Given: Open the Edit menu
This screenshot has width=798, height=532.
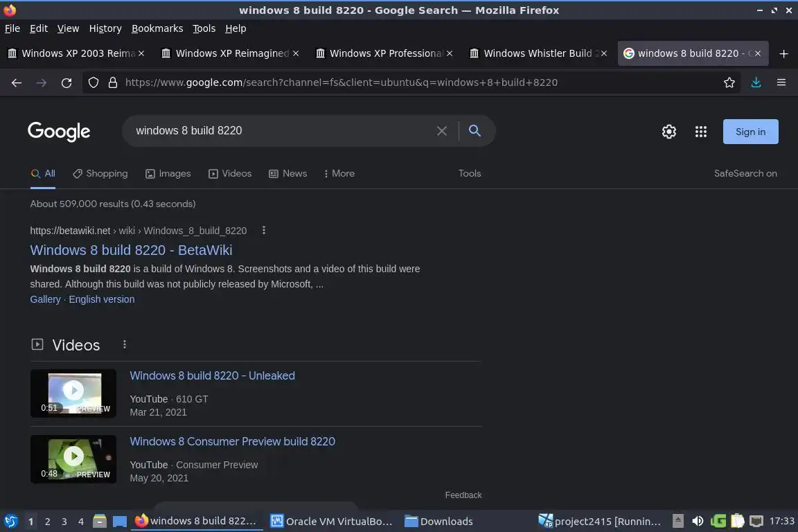Looking at the screenshot, I should tap(39, 28).
